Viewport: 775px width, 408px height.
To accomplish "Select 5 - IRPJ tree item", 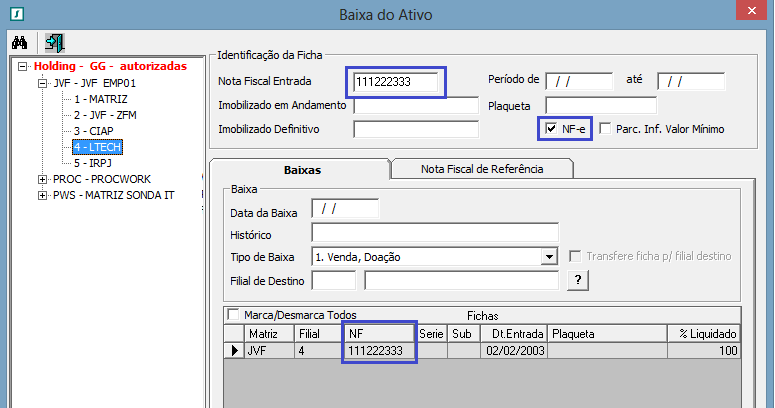I will pyautogui.click(x=92, y=163).
